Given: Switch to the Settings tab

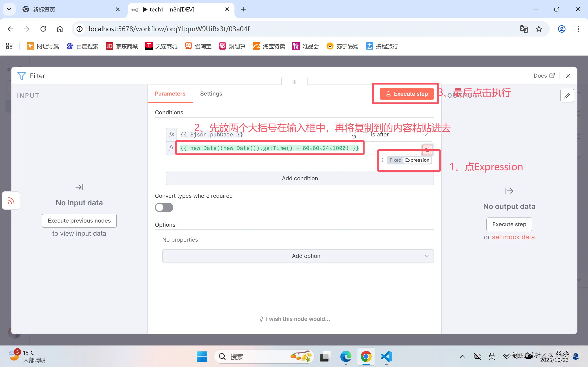Looking at the screenshot, I should point(211,94).
